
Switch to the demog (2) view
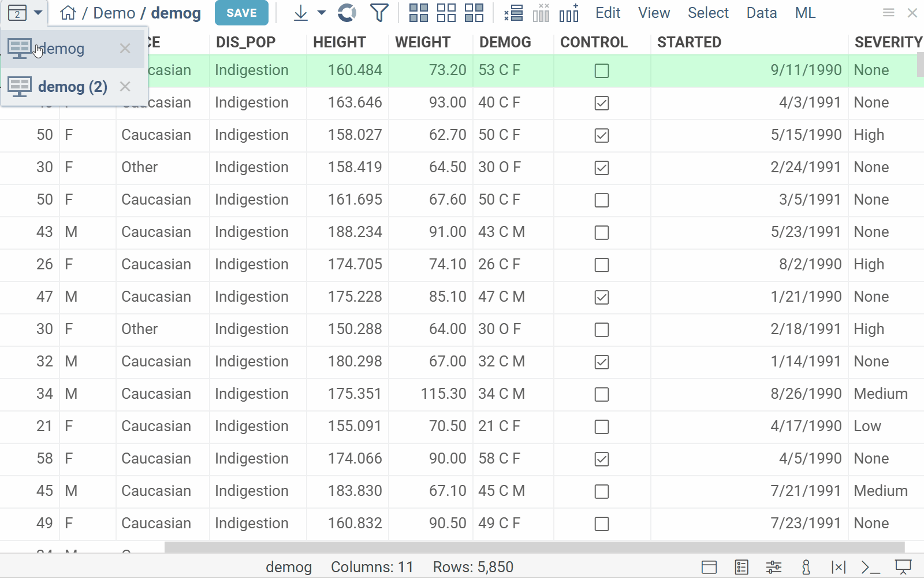point(72,87)
